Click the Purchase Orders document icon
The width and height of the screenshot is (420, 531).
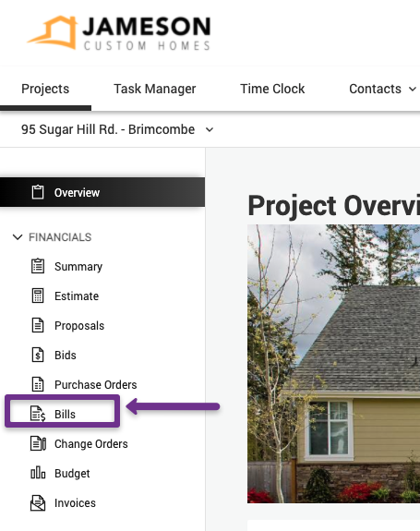(x=38, y=384)
